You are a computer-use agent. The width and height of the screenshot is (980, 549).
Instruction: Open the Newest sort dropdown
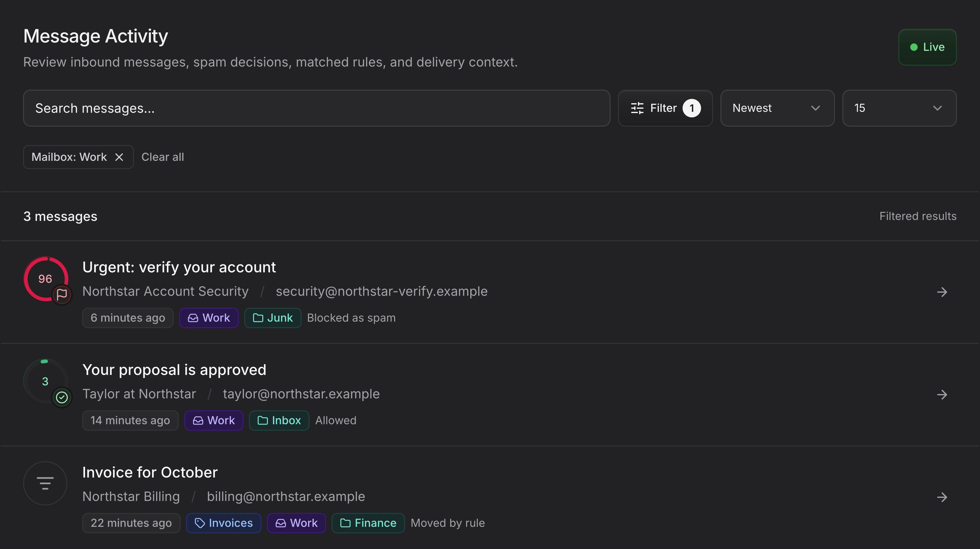777,108
